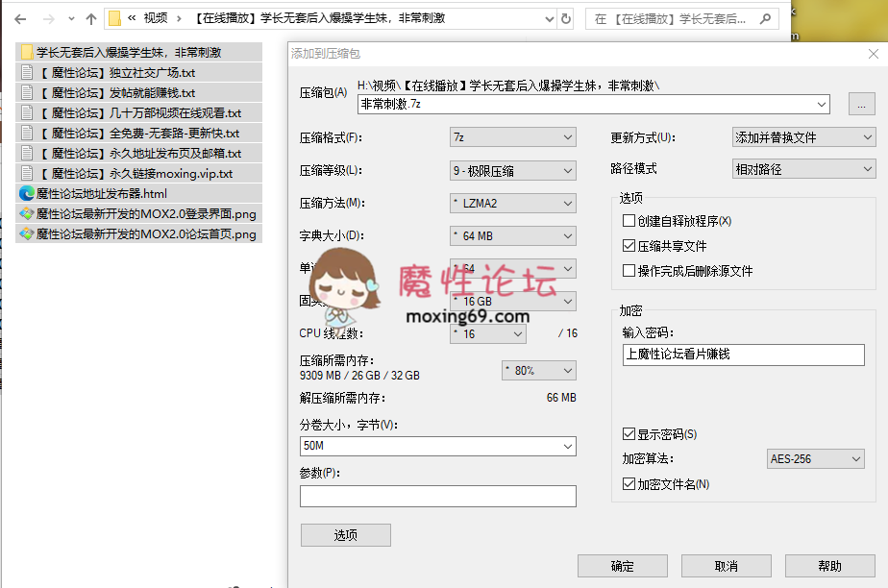Refresh the current folder view

coord(566,18)
